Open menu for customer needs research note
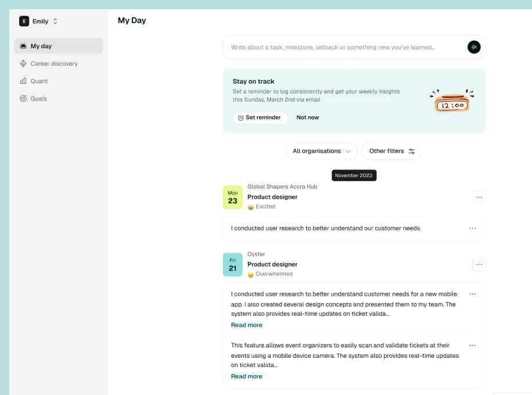Screen dimensions: 532x395 click(472, 228)
